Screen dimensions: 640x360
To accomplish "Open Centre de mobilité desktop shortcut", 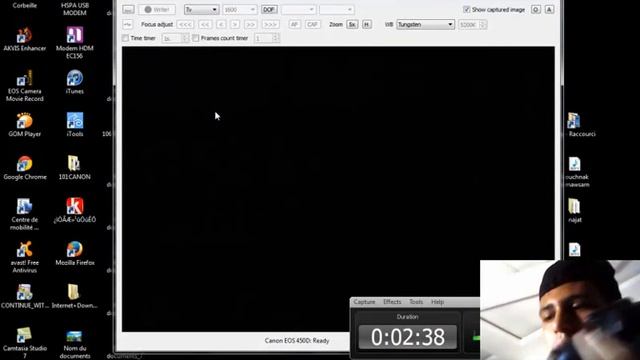I will (24, 214).
